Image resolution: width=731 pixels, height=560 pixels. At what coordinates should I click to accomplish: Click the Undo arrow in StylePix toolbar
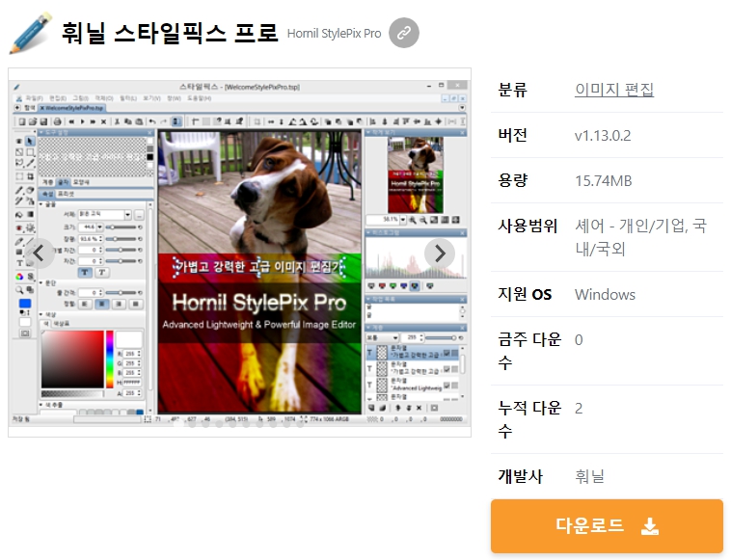pos(152,121)
